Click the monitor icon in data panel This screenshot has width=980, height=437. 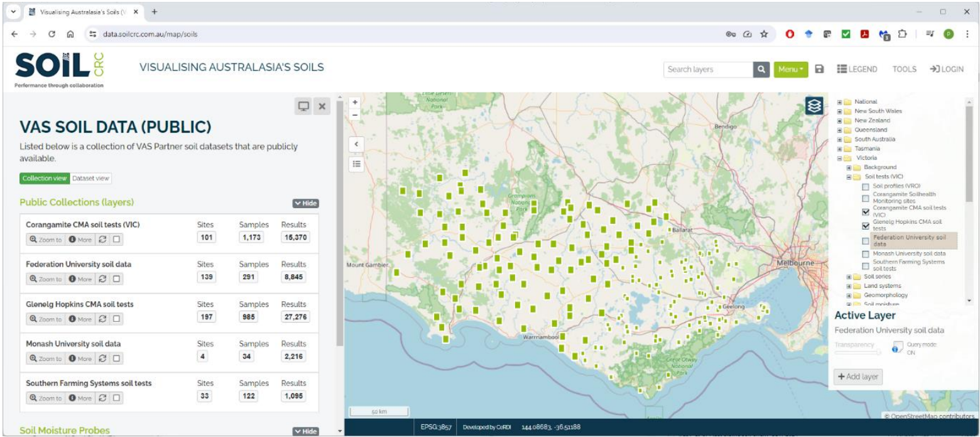pyautogui.click(x=303, y=107)
